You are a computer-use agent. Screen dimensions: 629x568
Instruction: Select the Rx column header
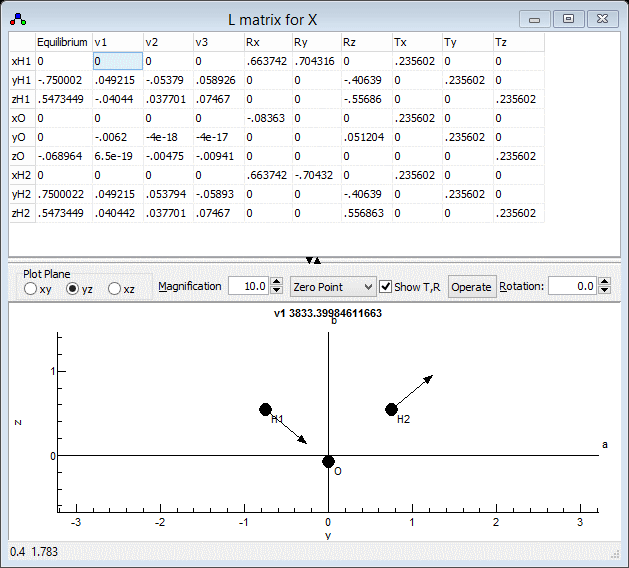[268, 43]
